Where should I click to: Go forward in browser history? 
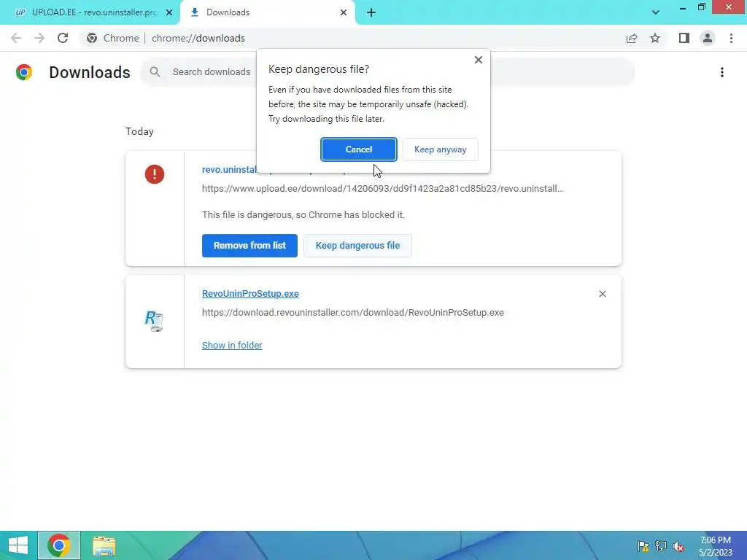click(x=39, y=38)
